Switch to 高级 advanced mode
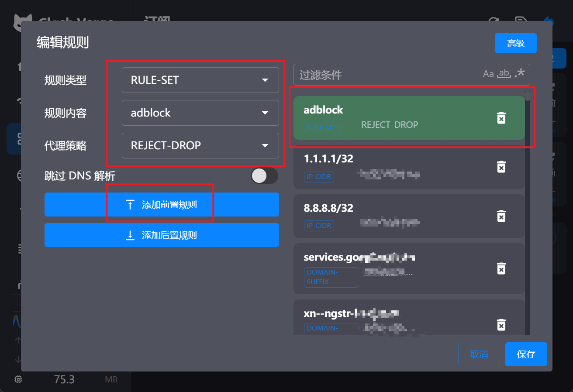 [x=515, y=43]
